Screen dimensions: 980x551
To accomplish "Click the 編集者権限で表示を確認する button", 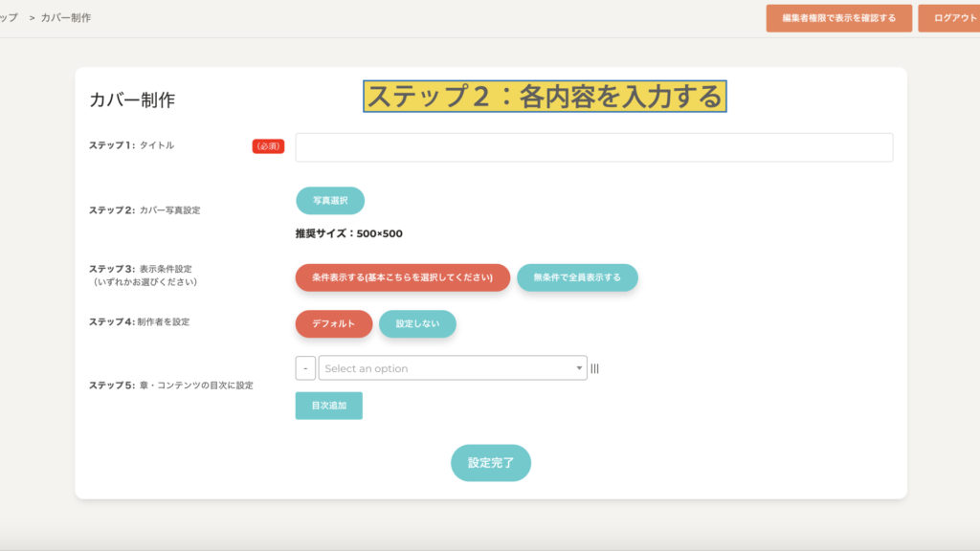I will [x=838, y=18].
